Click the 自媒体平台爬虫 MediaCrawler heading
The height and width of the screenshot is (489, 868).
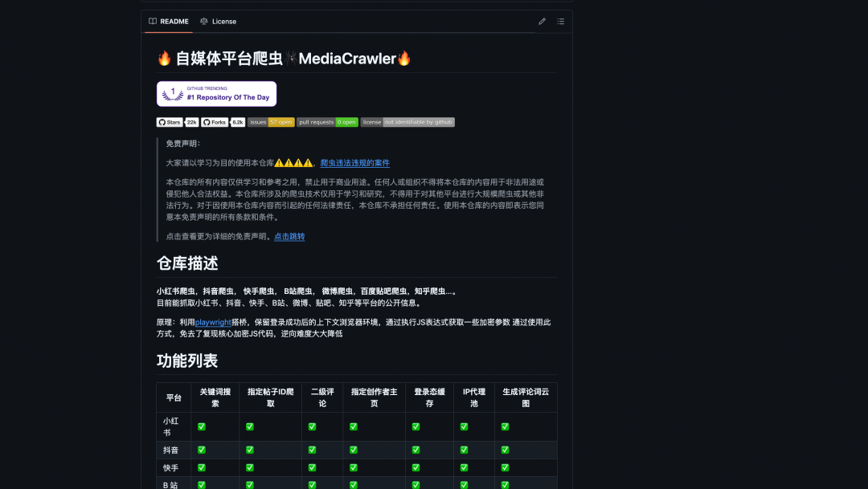284,59
